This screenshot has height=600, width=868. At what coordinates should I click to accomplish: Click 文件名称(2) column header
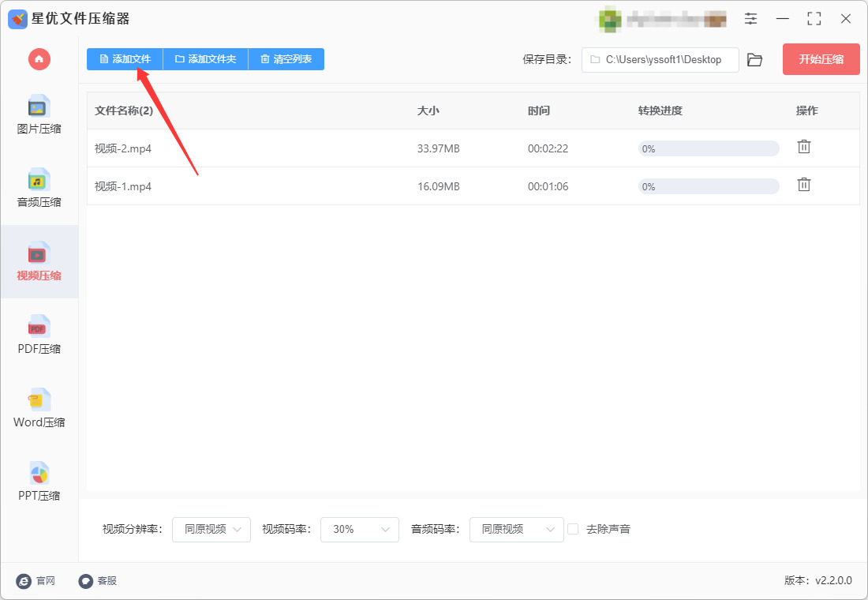point(124,111)
